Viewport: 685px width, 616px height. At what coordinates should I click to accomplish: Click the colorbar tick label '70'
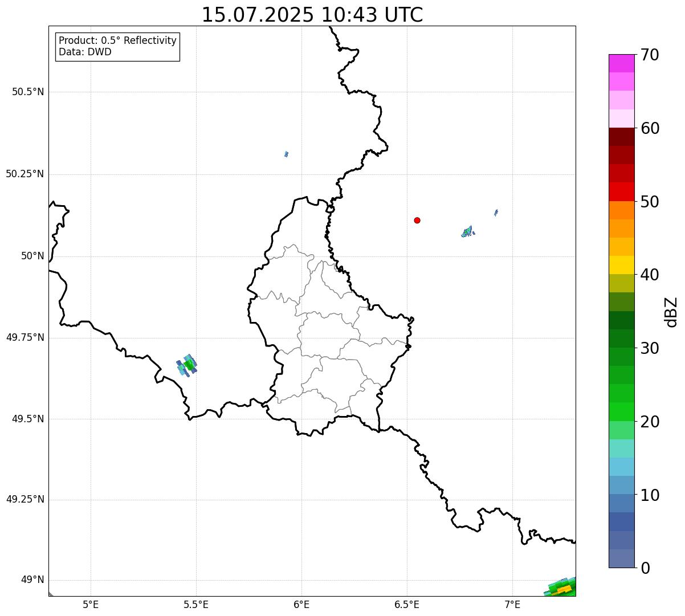(650, 55)
